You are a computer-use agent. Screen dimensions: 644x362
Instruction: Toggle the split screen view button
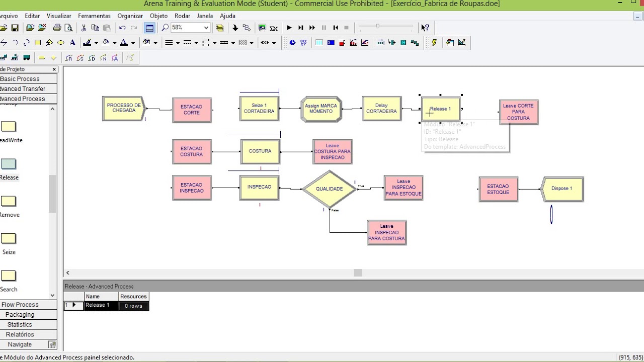(x=149, y=28)
